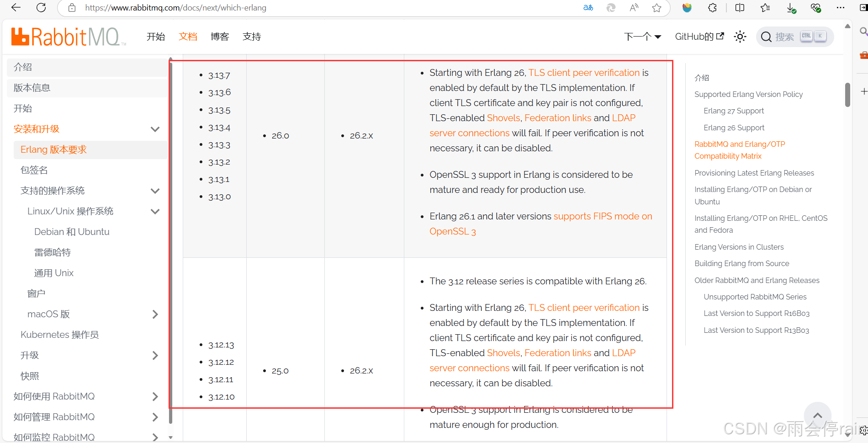The height and width of the screenshot is (443, 868).
Task: Collapse the 支持的操作系统 sidebar section
Action: tap(155, 191)
